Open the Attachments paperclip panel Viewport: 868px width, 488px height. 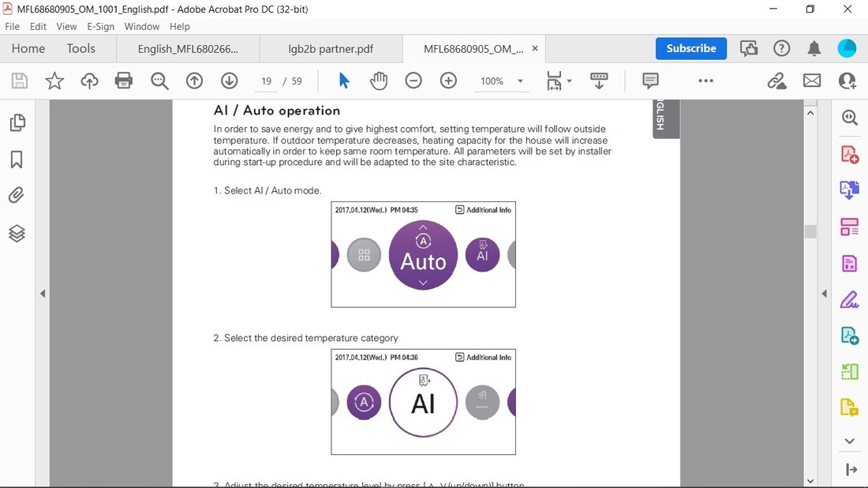[17, 195]
